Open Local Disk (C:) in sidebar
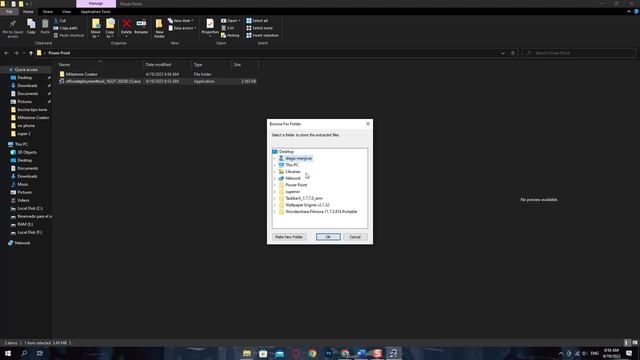 click(28, 208)
